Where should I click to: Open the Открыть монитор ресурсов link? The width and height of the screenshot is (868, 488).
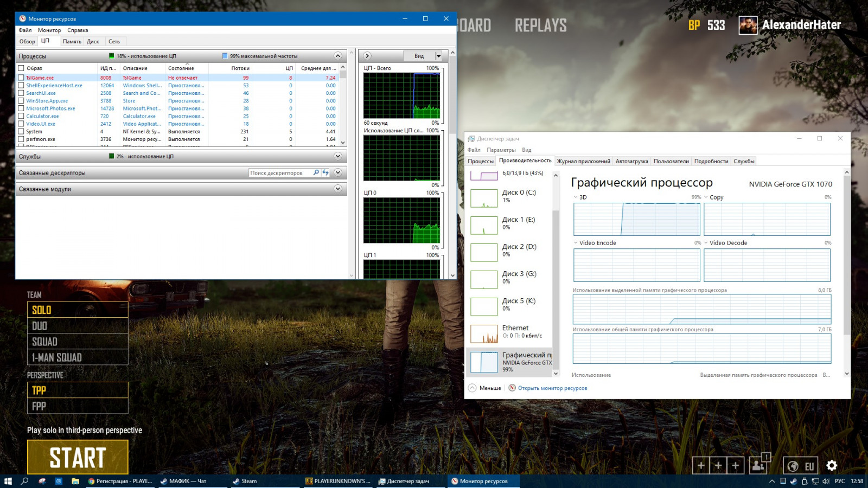click(x=552, y=388)
